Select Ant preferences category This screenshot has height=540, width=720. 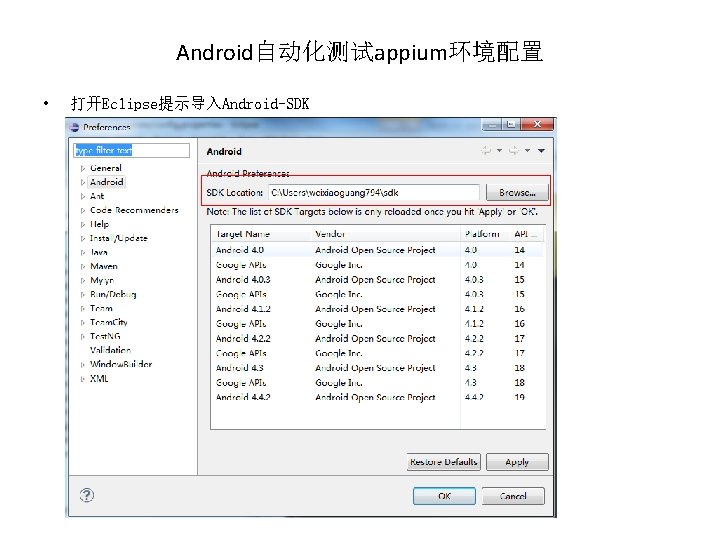tap(97, 196)
